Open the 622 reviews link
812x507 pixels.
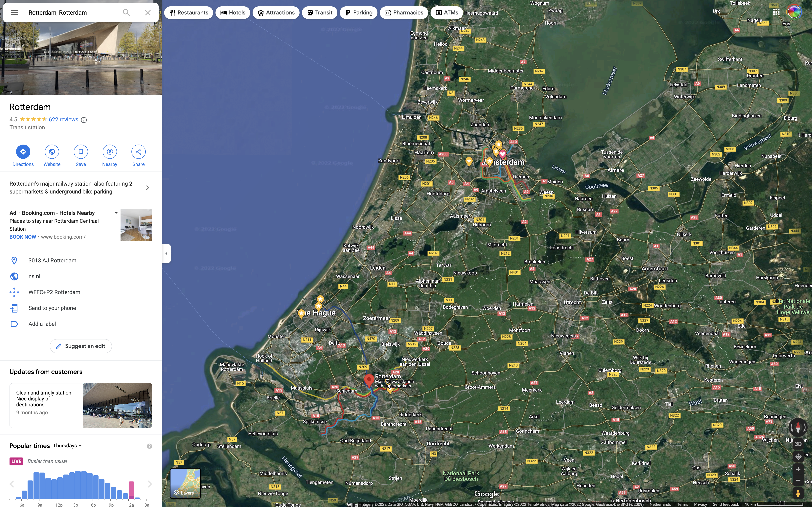pyautogui.click(x=63, y=119)
